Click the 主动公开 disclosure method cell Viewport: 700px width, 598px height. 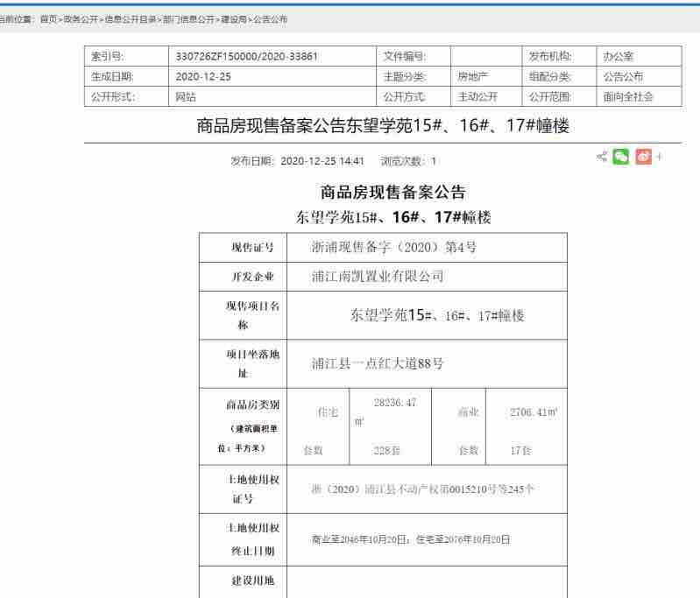point(486,96)
